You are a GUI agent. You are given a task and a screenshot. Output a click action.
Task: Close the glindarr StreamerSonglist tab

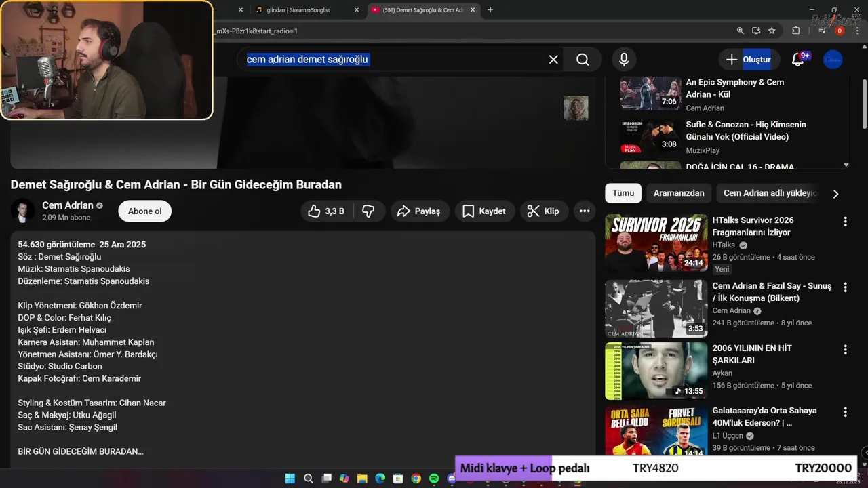tap(357, 10)
